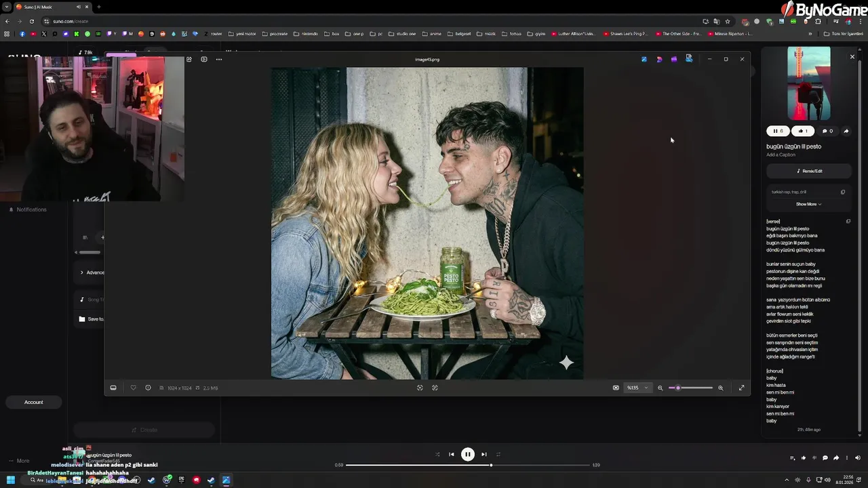Click the image45.png file name title
868x488 pixels.
[x=427, y=60]
